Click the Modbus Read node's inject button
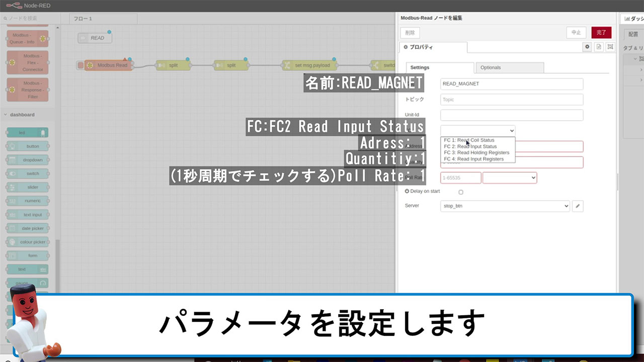644x362 pixels. tap(80, 65)
